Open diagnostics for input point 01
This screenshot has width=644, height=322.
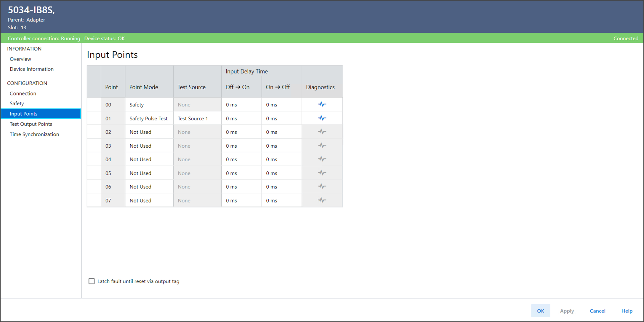322,118
